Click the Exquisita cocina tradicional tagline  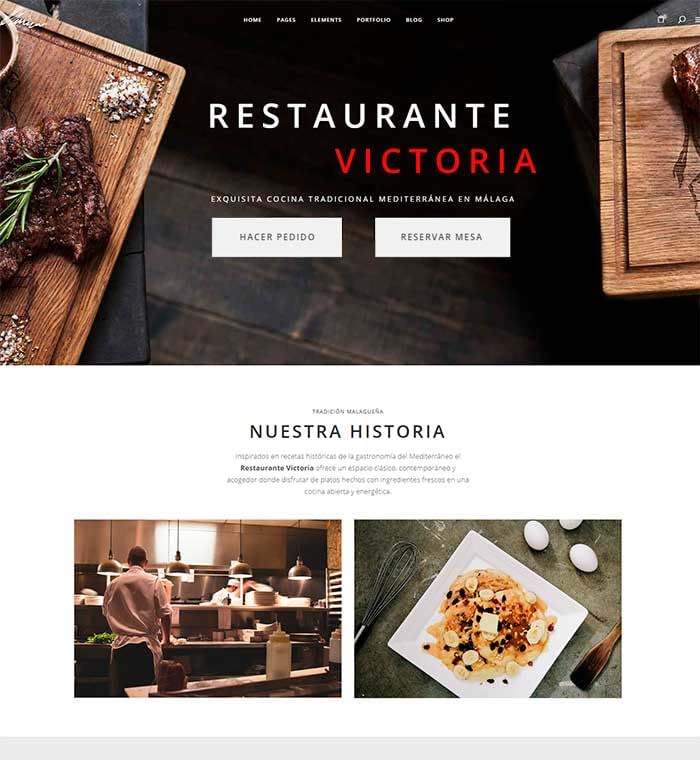coord(363,199)
